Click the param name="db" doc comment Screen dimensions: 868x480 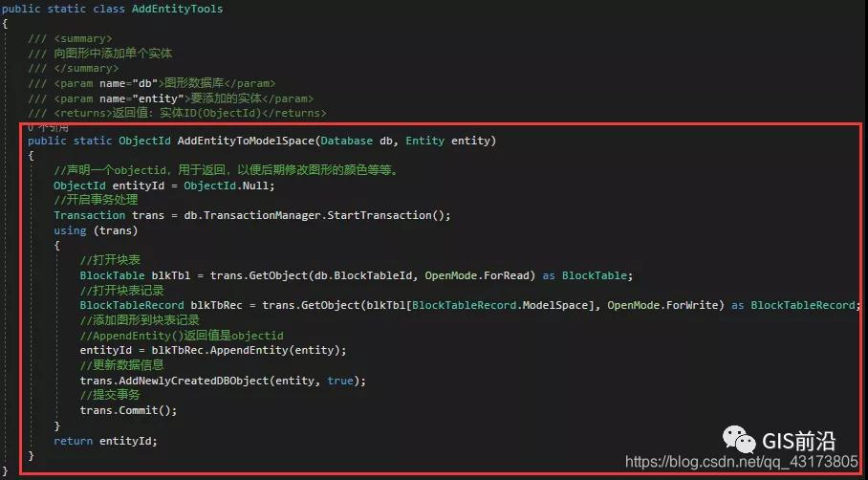point(152,83)
